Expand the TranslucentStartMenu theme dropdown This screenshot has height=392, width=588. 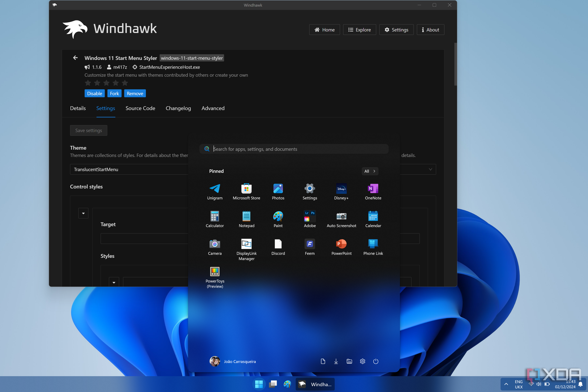pos(430,169)
